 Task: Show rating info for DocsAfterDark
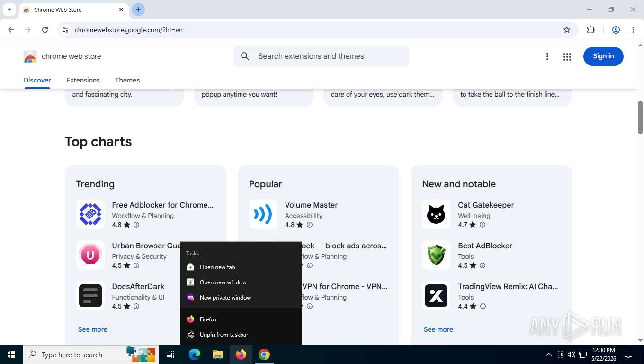[136, 306]
